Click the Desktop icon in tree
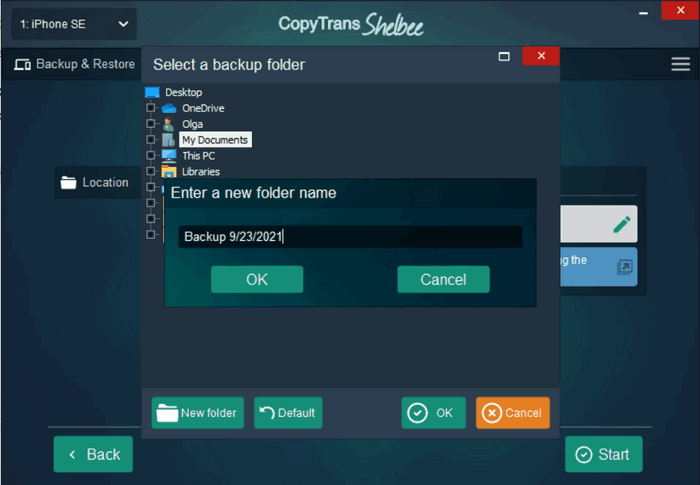This screenshot has height=485, width=700. [152, 92]
